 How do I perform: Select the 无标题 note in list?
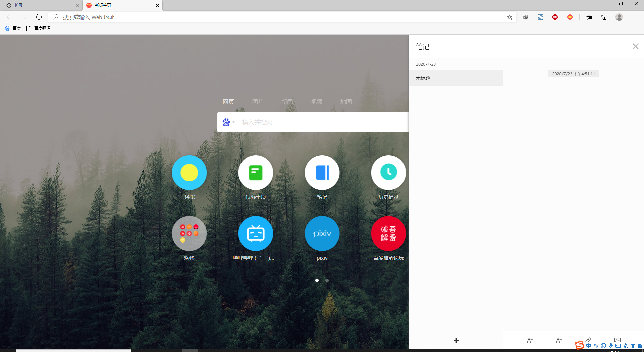coord(456,78)
